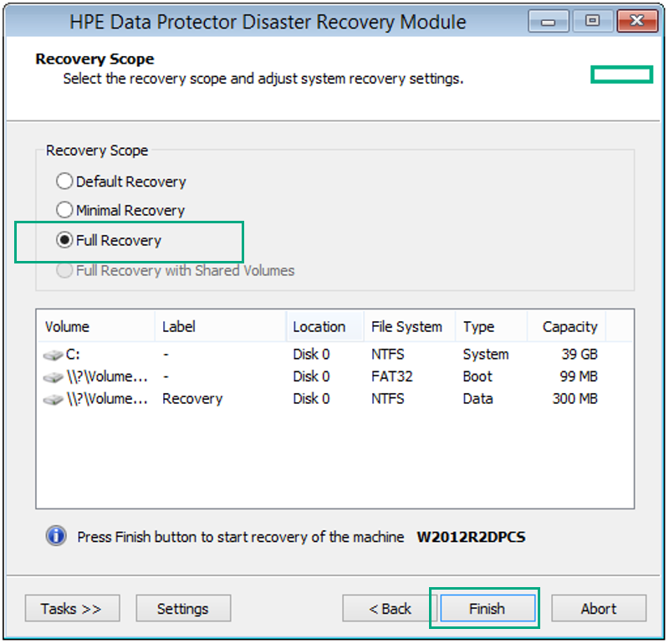This screenshot has height=644, width=669.
Task: Click the drive icon of the Recovery volume
Action: [x=54, y=399]
